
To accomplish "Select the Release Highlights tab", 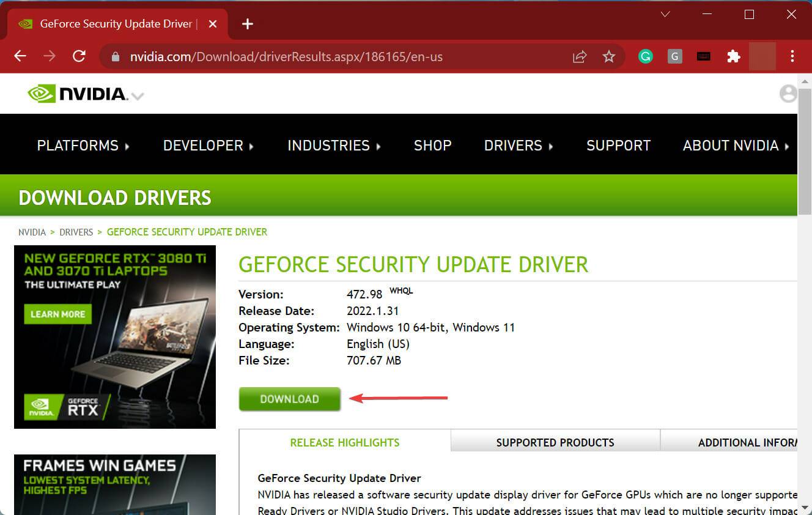I will (x=344, y=442).
